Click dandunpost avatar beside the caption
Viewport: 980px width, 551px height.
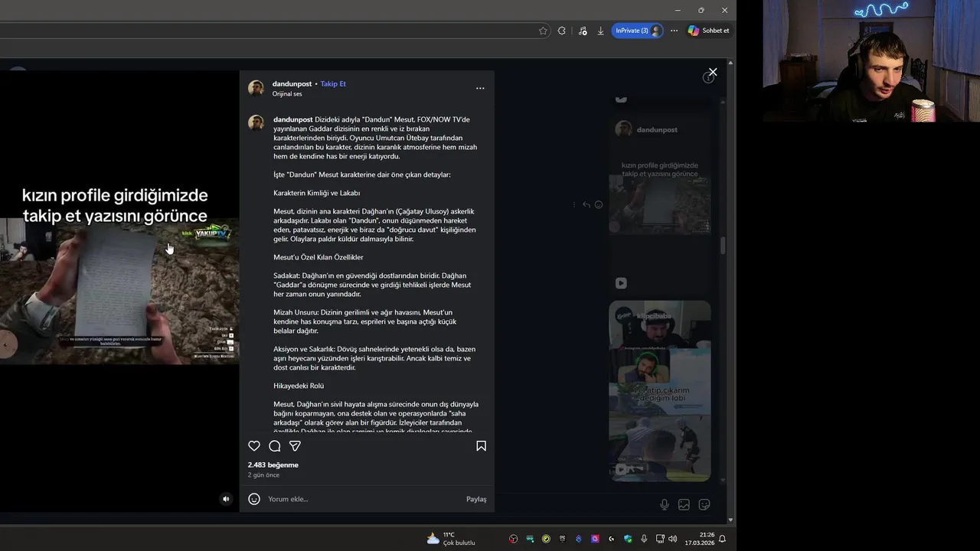(256, 123)
